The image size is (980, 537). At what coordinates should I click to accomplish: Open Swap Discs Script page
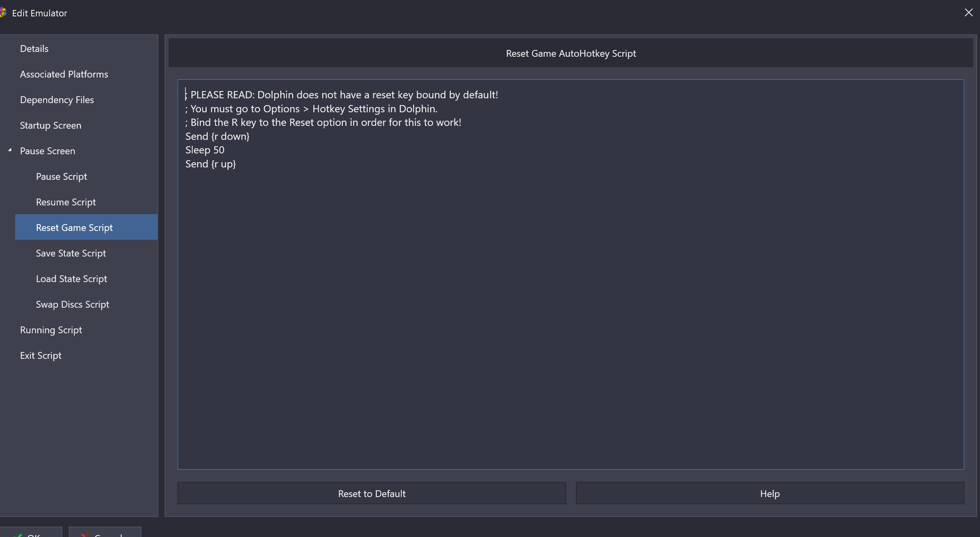click(72, 304)
